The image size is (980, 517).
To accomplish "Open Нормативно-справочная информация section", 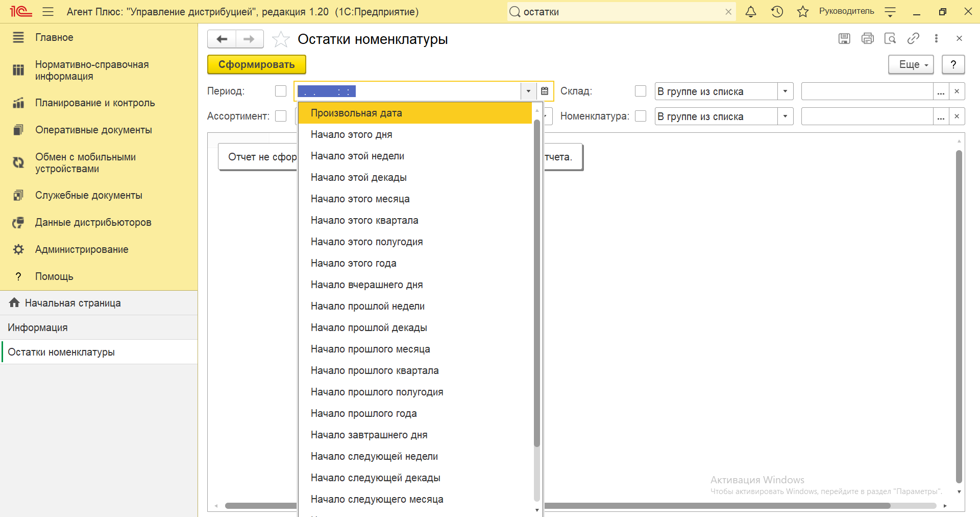I will 99,70.
